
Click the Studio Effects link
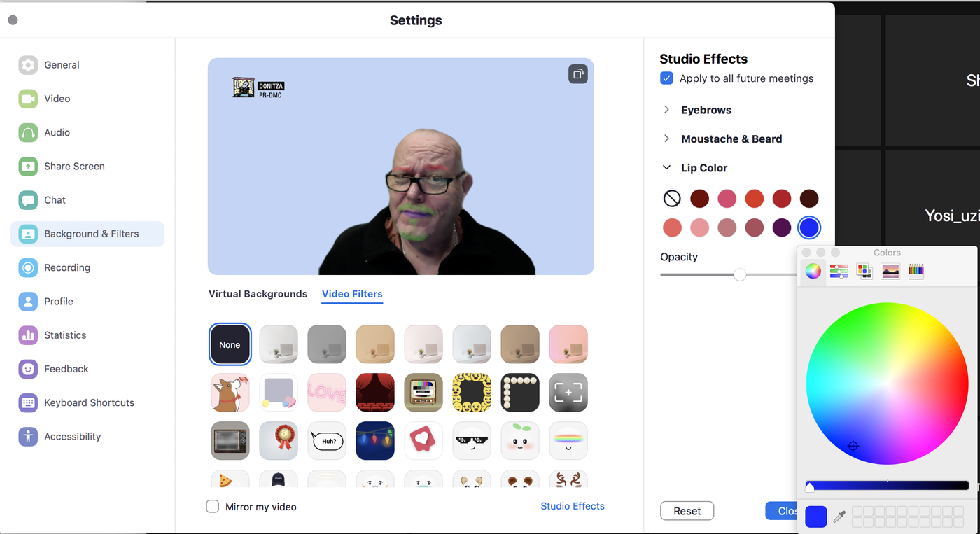[572, 506]
